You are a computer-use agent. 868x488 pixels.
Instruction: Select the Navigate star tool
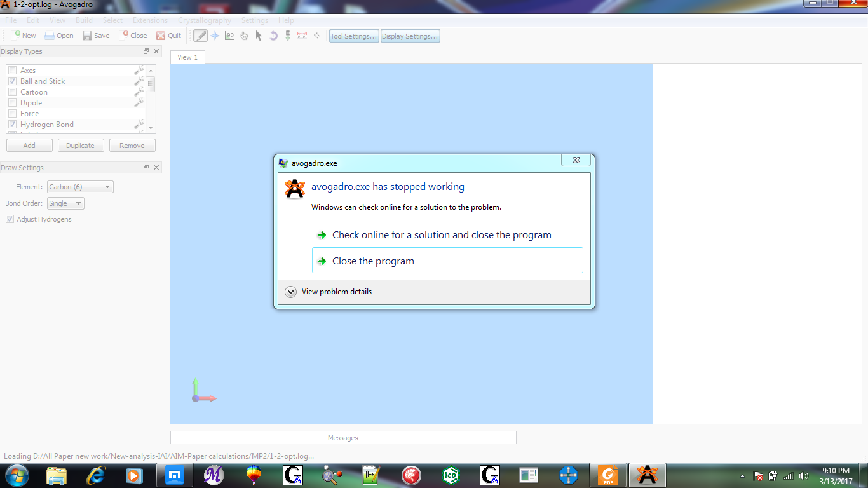click(x=215, y=36)
